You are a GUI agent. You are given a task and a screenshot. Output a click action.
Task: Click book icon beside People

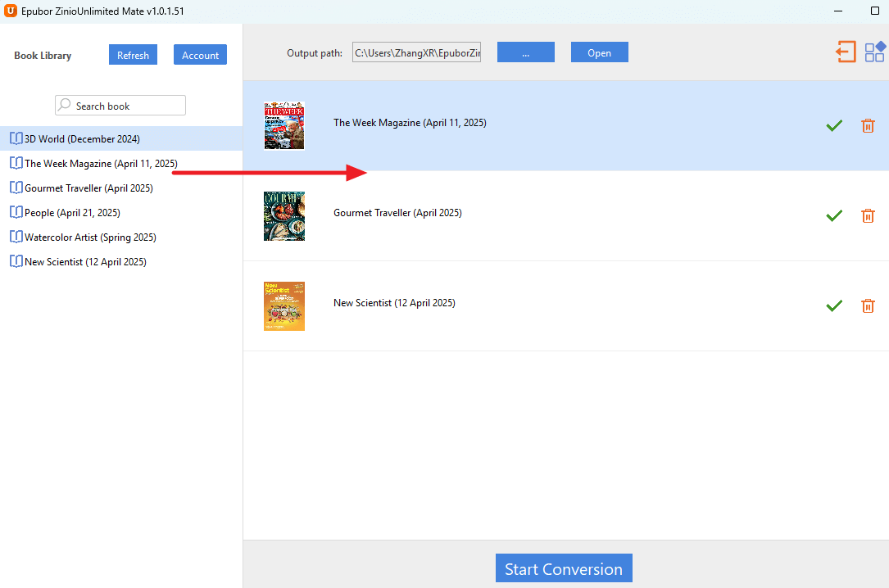pos(16,212)
